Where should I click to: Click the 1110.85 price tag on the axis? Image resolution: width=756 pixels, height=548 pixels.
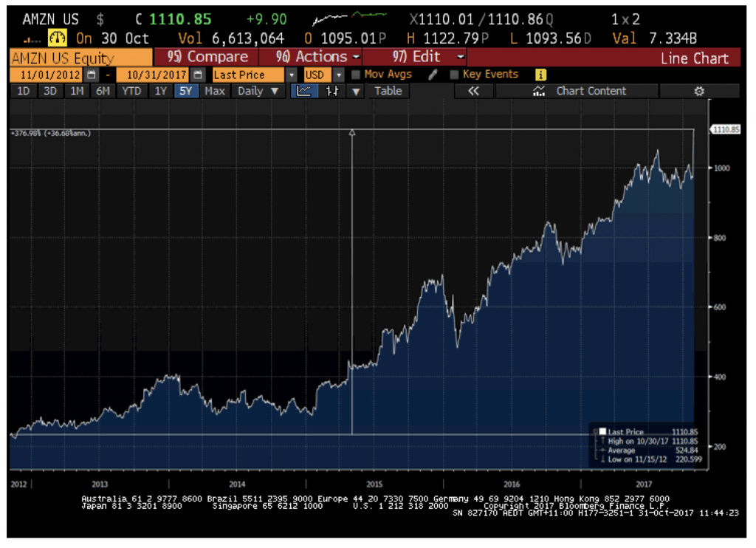pyautogui.click(x=726, y=129)
